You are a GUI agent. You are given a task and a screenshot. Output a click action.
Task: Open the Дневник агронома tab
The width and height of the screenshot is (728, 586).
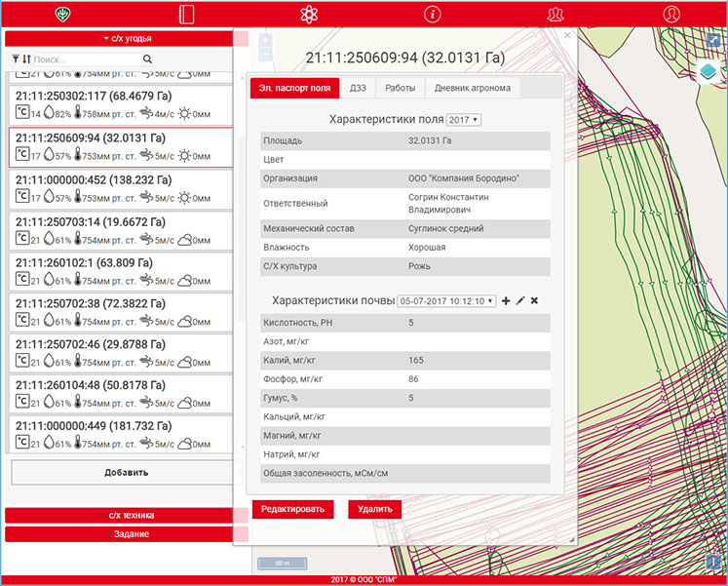point(472,88)
